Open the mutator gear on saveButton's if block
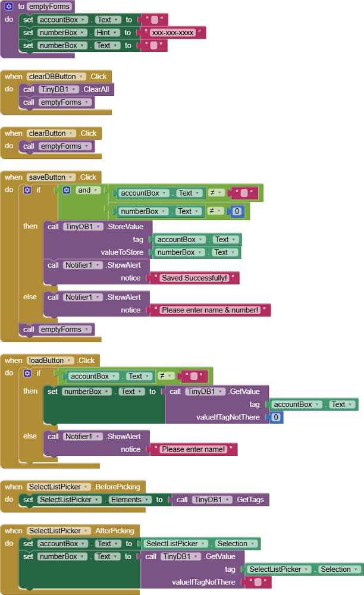Viewport: 364px width, 595px height. point(27,190)
